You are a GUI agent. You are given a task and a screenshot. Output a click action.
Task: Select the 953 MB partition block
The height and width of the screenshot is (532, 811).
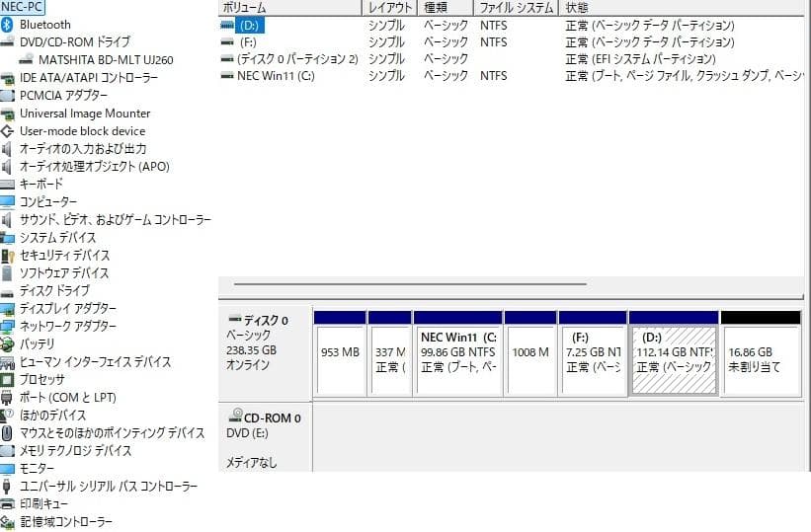340,354
